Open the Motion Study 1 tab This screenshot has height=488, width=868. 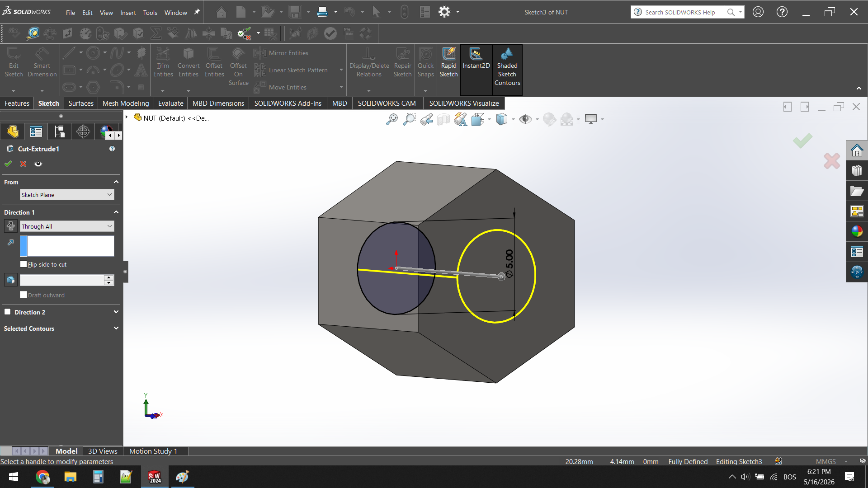(153, 451)
